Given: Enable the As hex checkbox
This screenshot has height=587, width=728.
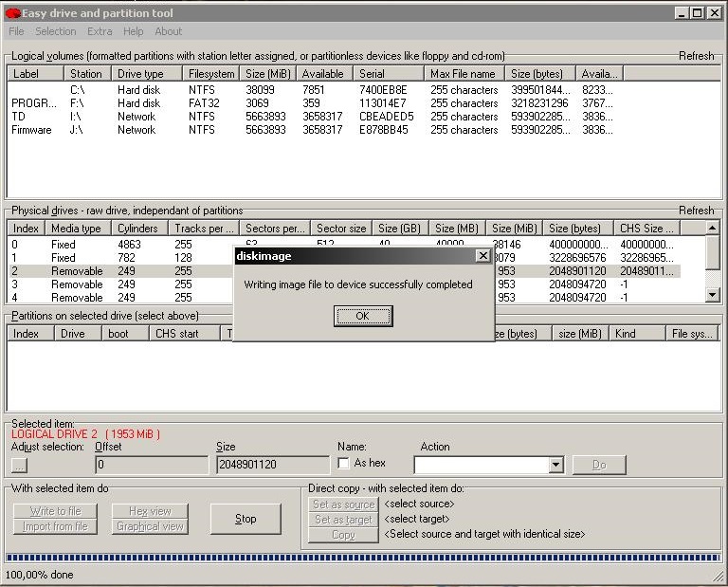Looking at the screenshot, I should point(343,464).
